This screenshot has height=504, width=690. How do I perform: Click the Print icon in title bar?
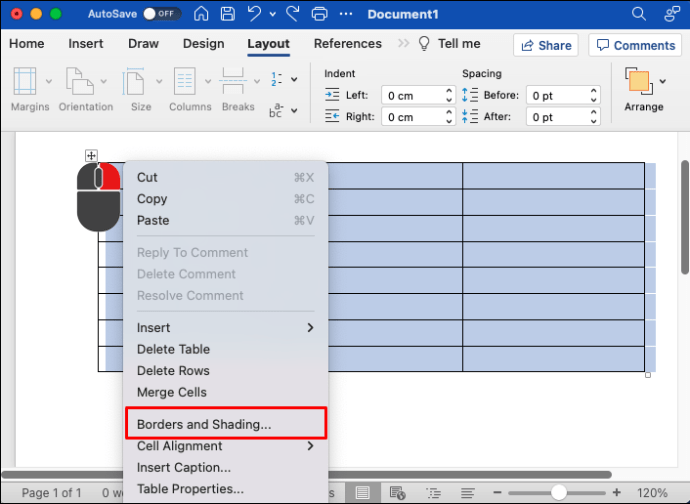pyautogui.click(x=319, y=14)
